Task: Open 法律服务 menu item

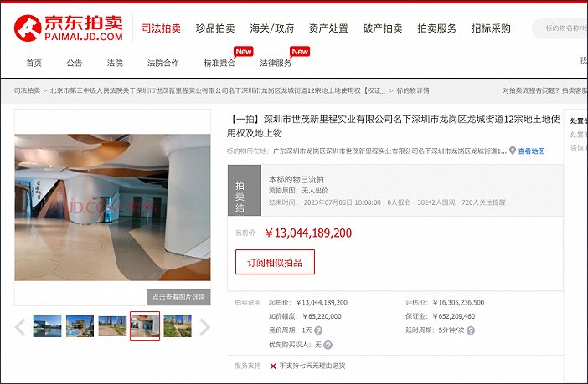Action: pos(276,63)
